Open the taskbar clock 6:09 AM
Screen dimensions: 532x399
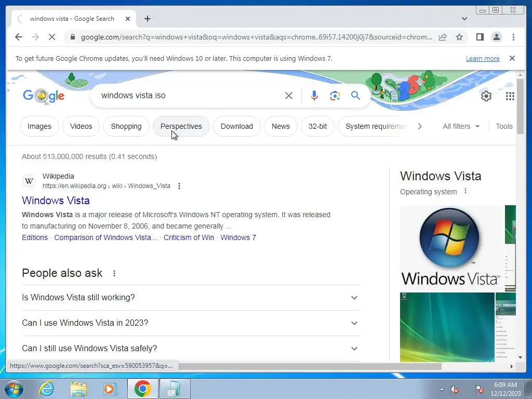[506, 389]
